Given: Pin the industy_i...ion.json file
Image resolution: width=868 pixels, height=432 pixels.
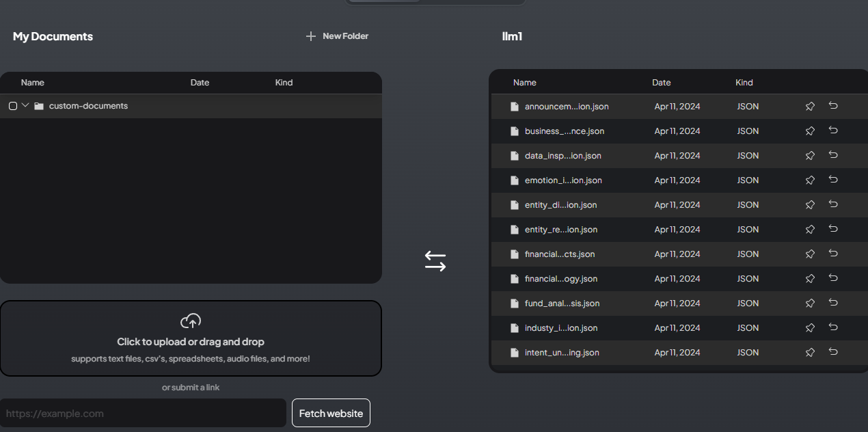Looking at the screenshot, I should coord(810,327).
